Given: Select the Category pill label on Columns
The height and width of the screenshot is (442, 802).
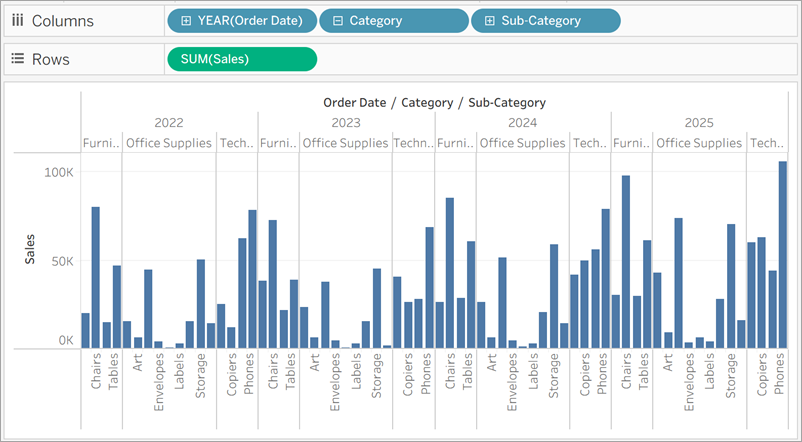Looking at the screenshot, I should coord(376,20).
